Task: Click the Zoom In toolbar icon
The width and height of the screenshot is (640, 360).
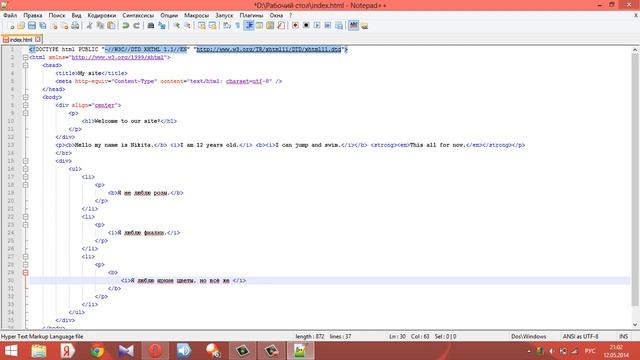Action: pyautogui.click(x=176, y=26)
